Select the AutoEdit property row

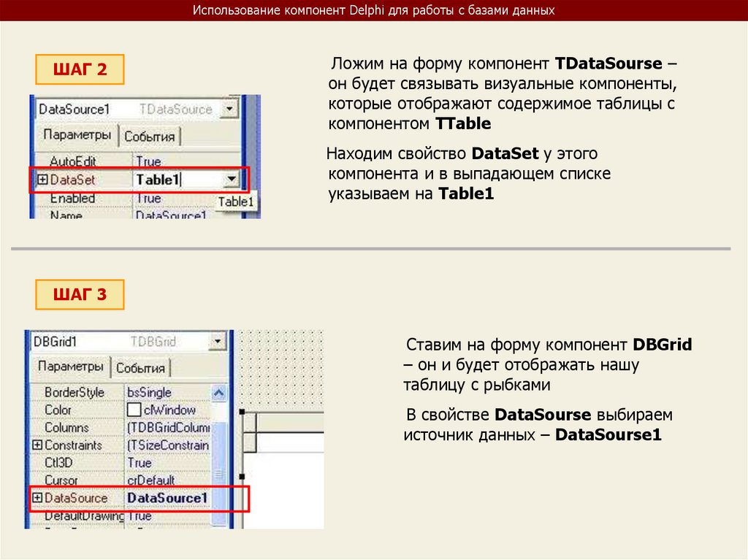(138, 161)
